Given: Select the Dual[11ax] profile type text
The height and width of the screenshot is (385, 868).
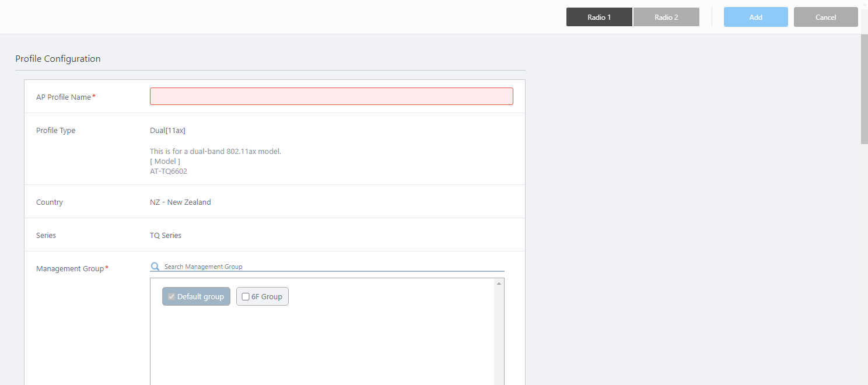Looking at the screenshot, I should point(167,131).
